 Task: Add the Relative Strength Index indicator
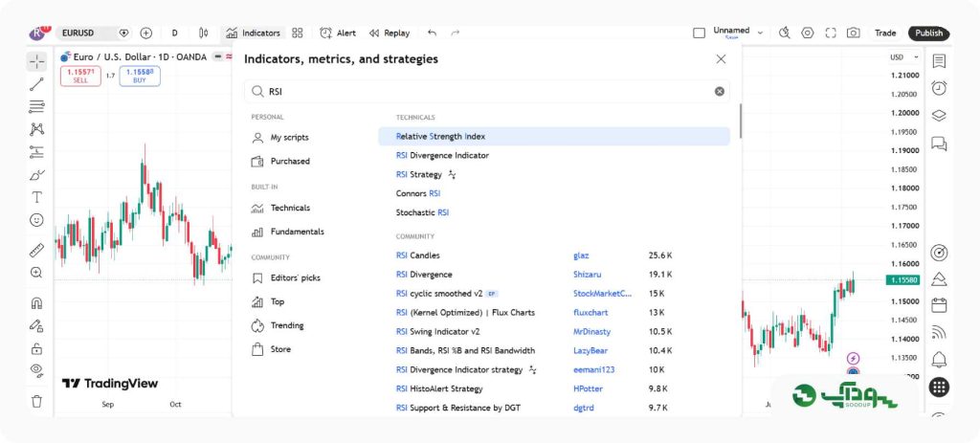click(x=554, y=136)
